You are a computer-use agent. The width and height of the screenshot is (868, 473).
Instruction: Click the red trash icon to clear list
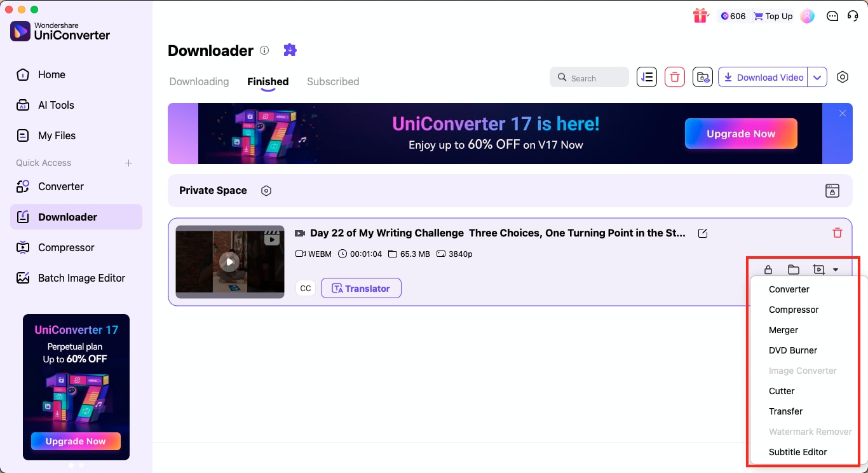click(x=674, y=77)
